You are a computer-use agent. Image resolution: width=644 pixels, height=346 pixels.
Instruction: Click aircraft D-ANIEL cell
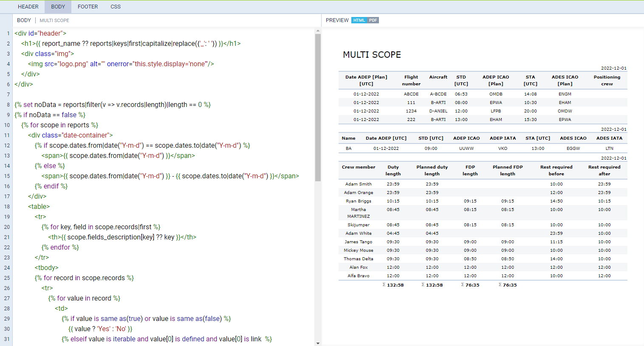click(x=438, y=111)
